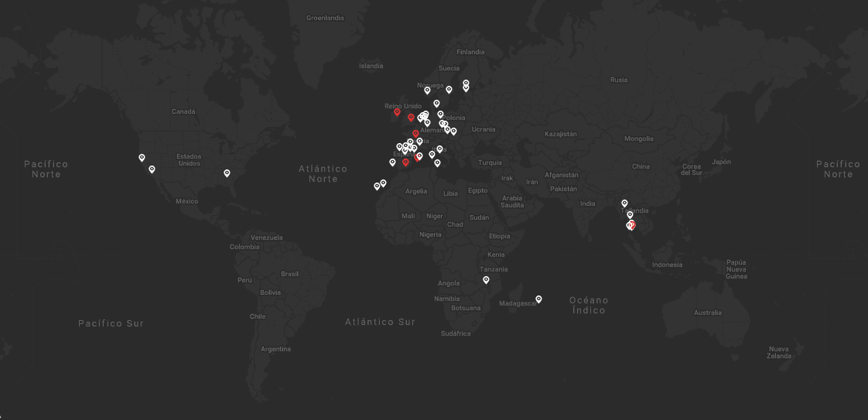Click the red marker in southern Spain
This screenshot has width=868, height=420.
(405, 162)
